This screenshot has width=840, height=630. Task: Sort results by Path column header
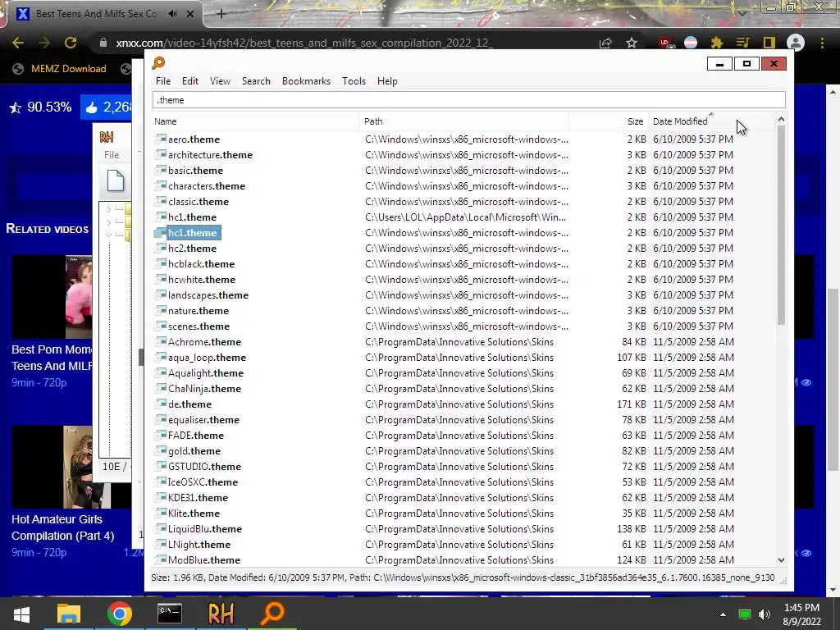[x=464, y=121]
